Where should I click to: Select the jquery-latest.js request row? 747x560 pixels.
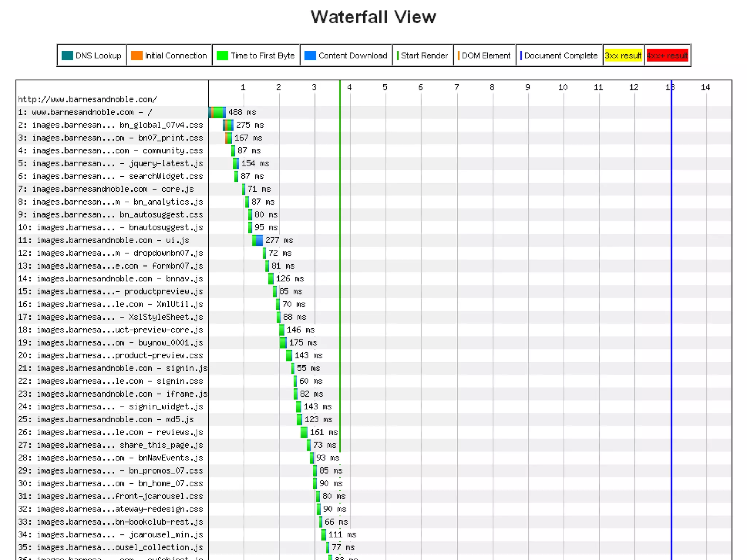(x=110, y=163)
